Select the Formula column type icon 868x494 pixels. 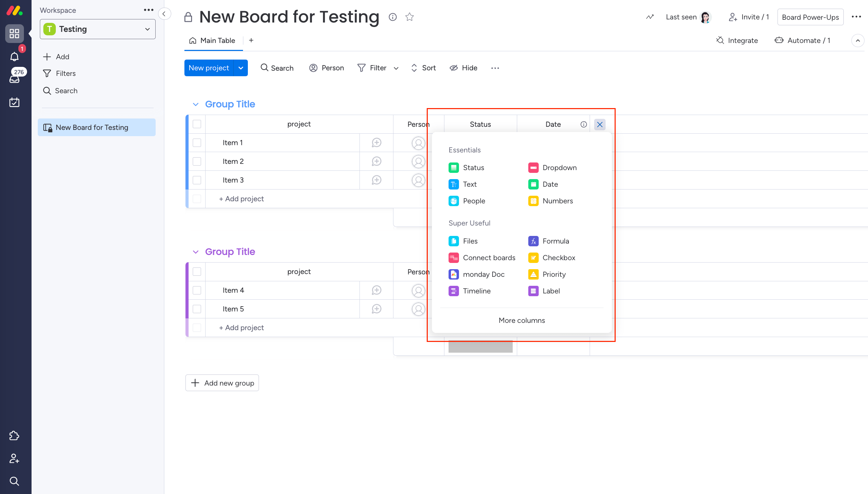533,241
